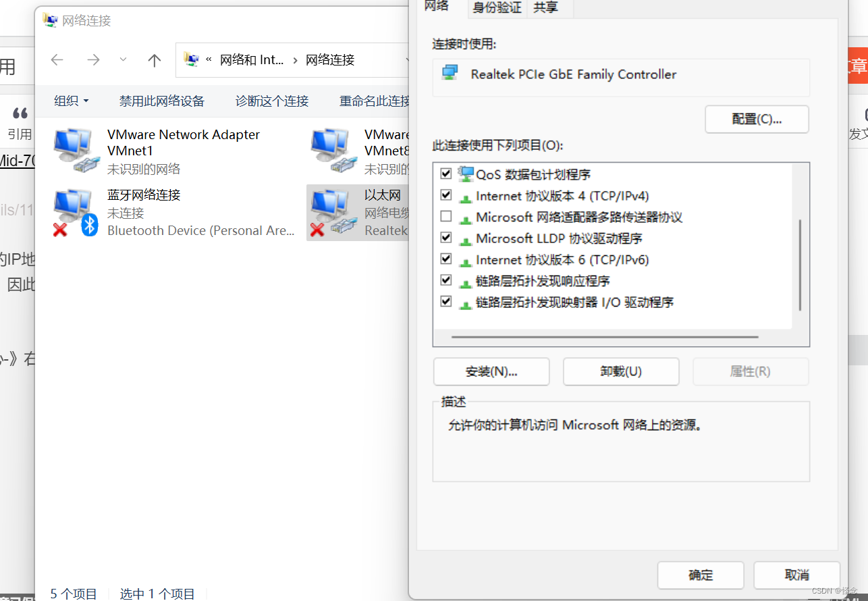Click the Microsoft multiplexor protocol item icon

coord(465,219)
